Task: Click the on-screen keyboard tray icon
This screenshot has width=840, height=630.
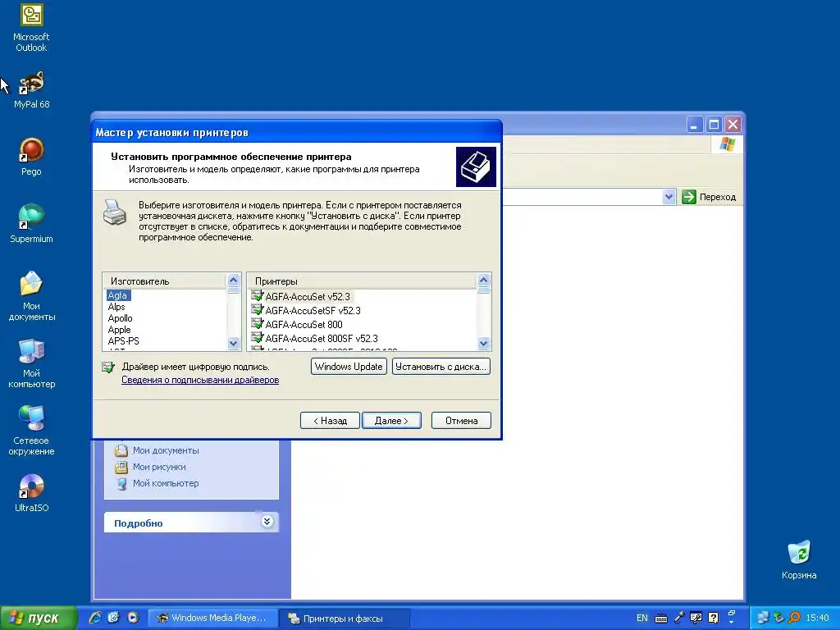Action: (x=661, y=619)
